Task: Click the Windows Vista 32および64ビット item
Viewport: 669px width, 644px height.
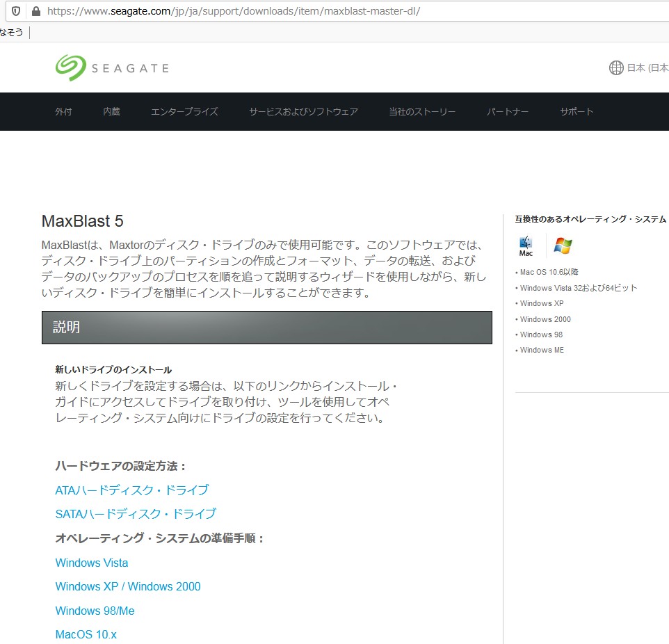Action: tap(578, 288)
